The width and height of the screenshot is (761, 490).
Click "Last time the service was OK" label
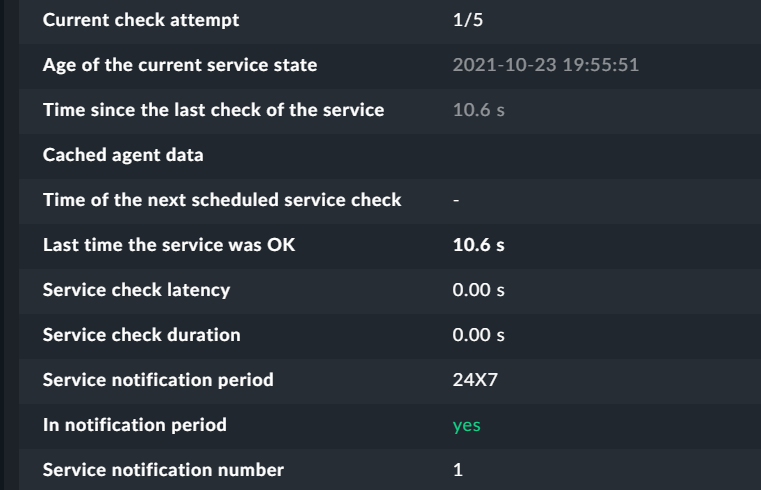(168, 245)
